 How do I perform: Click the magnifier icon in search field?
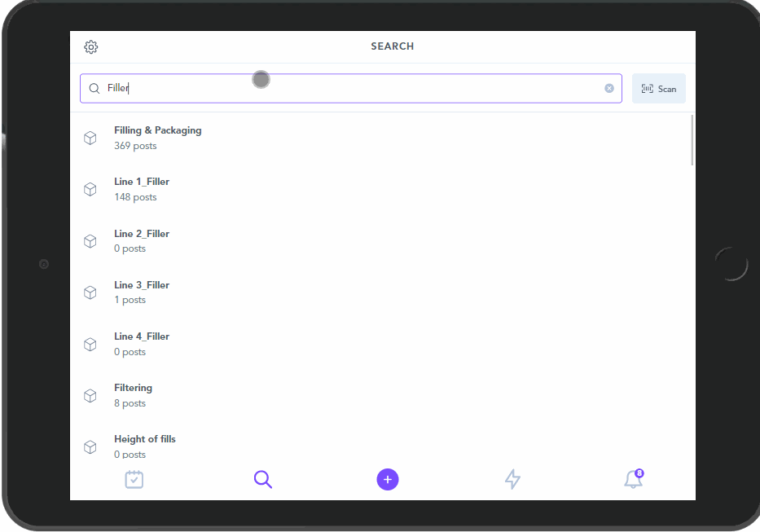point(94,89)
